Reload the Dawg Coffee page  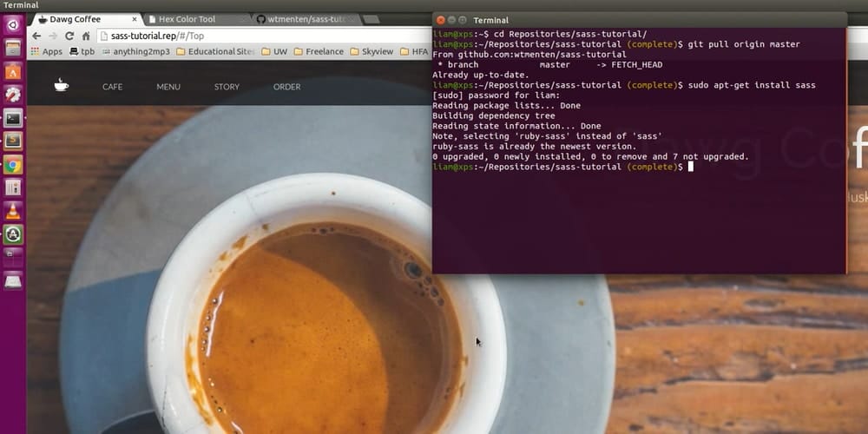(x=69, y=36)
